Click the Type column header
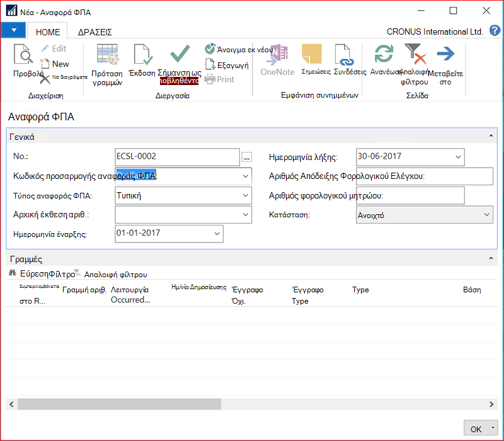 [x=360, y=290]
